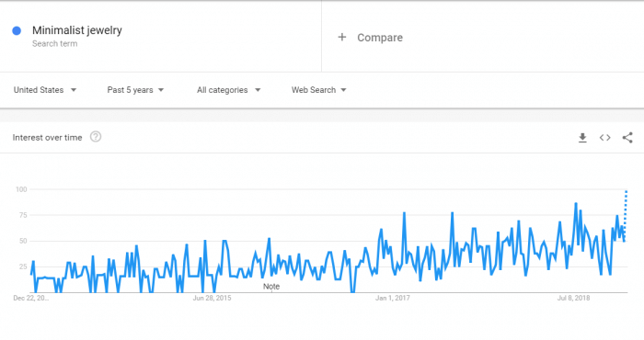Viewport: 644px width, 340px height.
Task: Expand the Web Search type dropdown
Action: click(x=319, y=90)
